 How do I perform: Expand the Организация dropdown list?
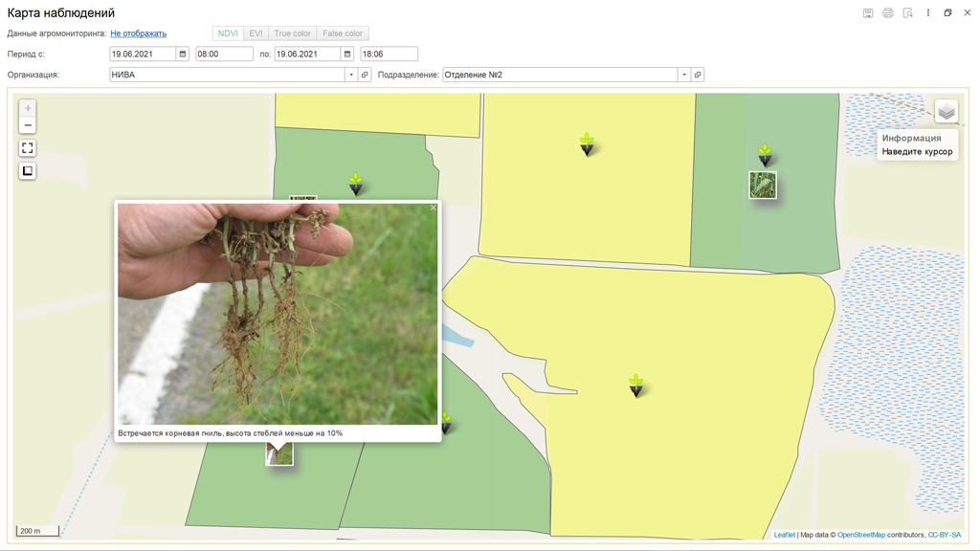(351, 75)
